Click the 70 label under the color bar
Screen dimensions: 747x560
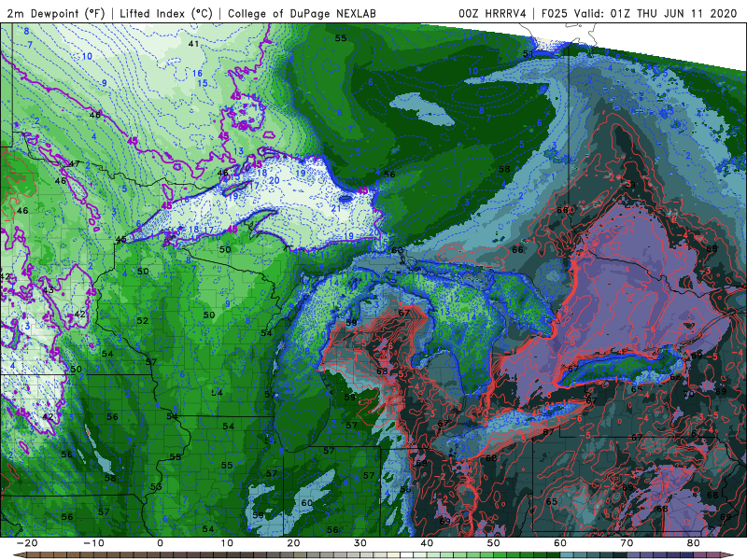(627, 543)
